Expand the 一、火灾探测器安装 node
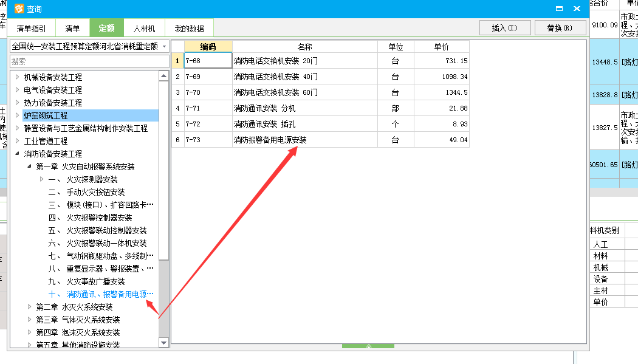This screenshot has height=364, width=638. (41, 179)
